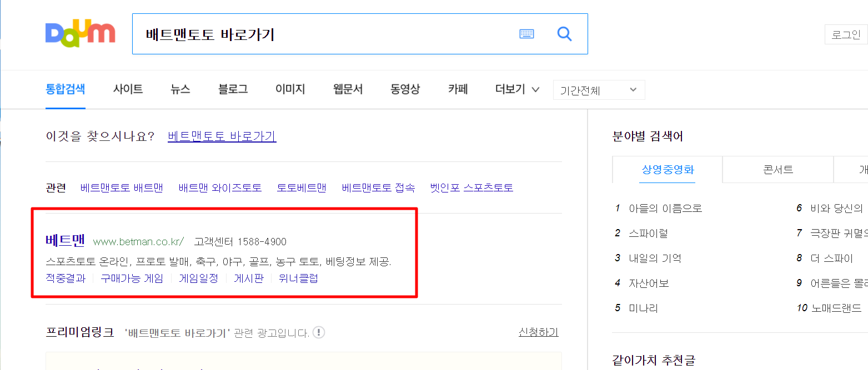The width and height of the screenshot is (868, 370).
Task: Click related search 베트맨토토 배트맨
Action: [x=122, y=188]
